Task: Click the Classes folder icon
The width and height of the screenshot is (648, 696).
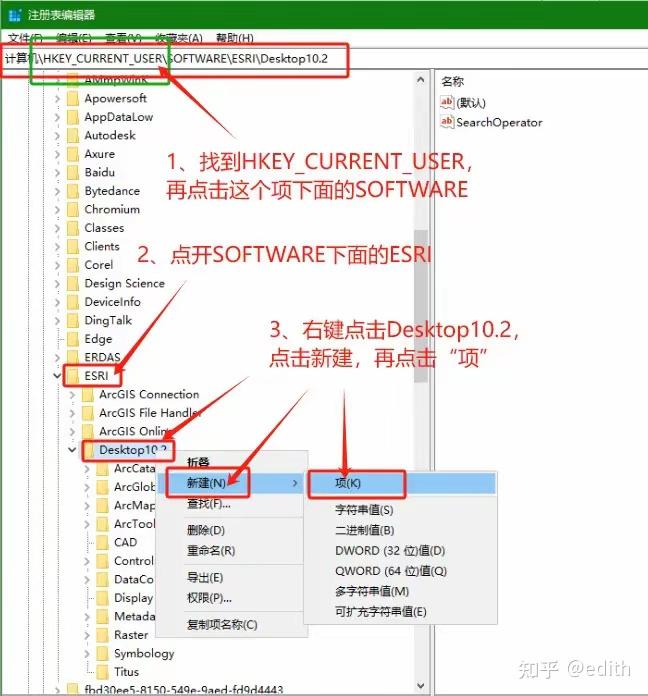Action: pos(73,228)
